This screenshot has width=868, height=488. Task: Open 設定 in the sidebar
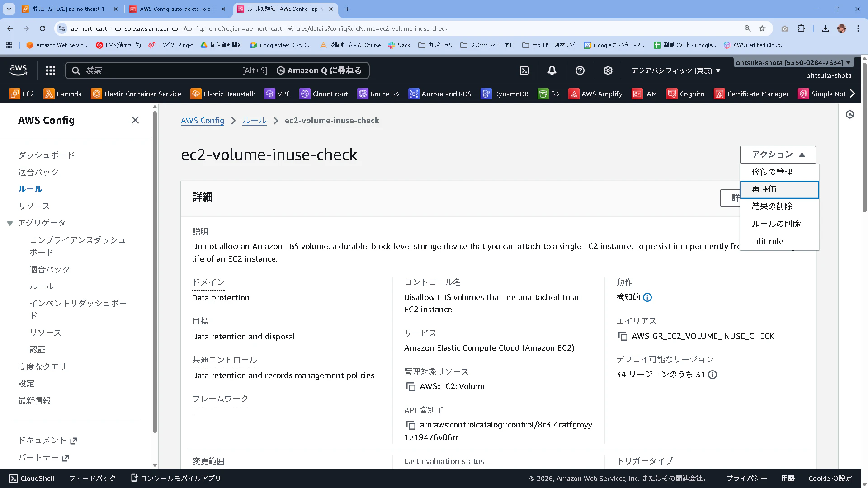[26, 384]
